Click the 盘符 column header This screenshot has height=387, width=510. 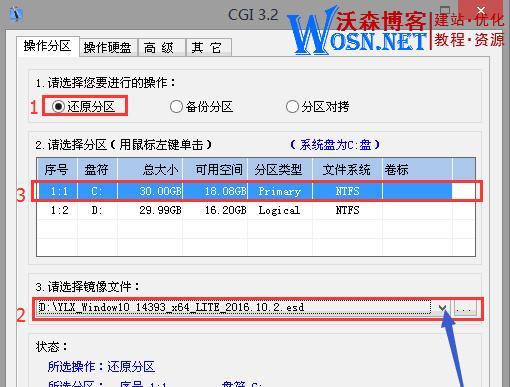[x=97, y=170]
